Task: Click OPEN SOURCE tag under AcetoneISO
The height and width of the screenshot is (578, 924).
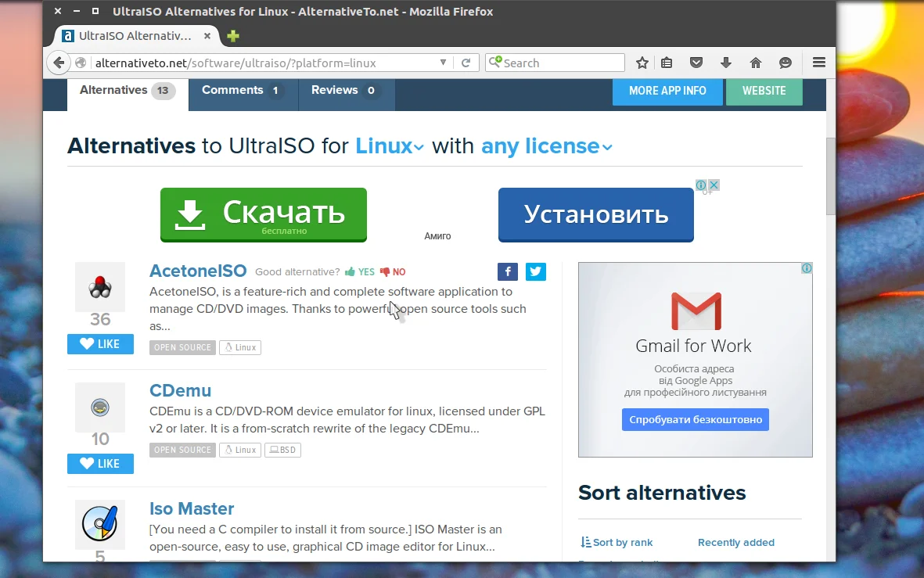Action: tap(182, 347)
